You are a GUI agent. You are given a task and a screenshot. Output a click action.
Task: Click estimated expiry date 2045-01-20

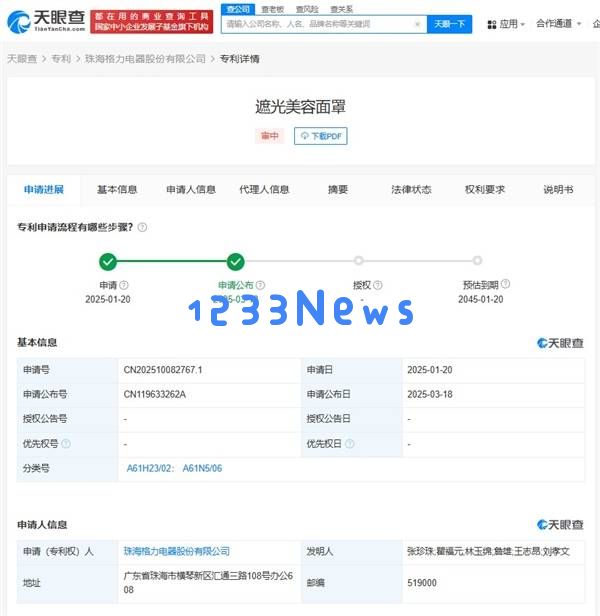[x=481, y=299]
